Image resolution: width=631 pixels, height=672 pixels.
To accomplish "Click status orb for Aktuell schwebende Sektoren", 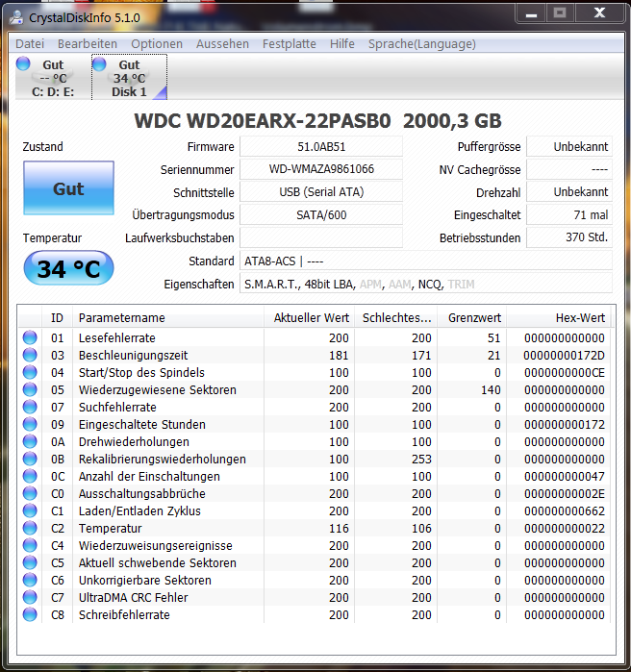I will (x=30, y=562).
